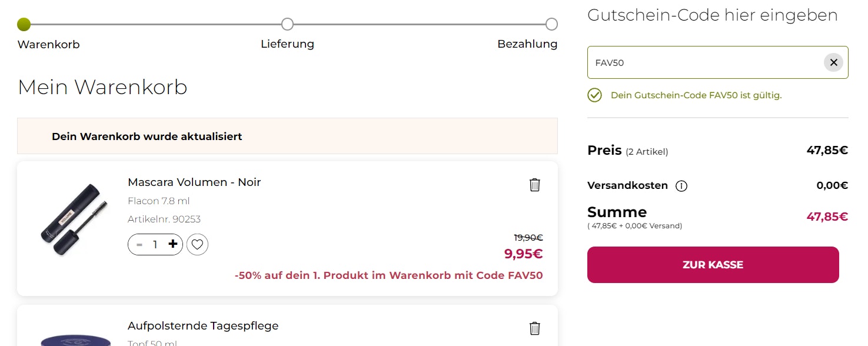868x346 pixels.
Task: Click the Warenkorb step label
Action: (48, 45)
